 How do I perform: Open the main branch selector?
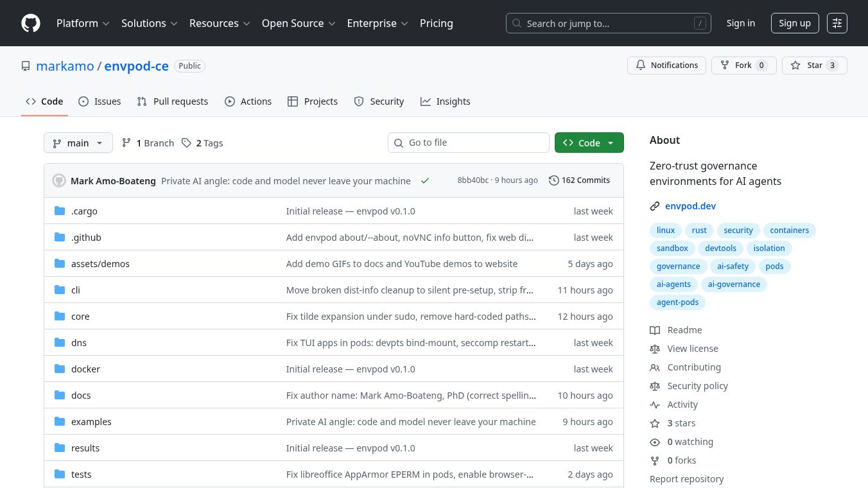tap(78, 143)
